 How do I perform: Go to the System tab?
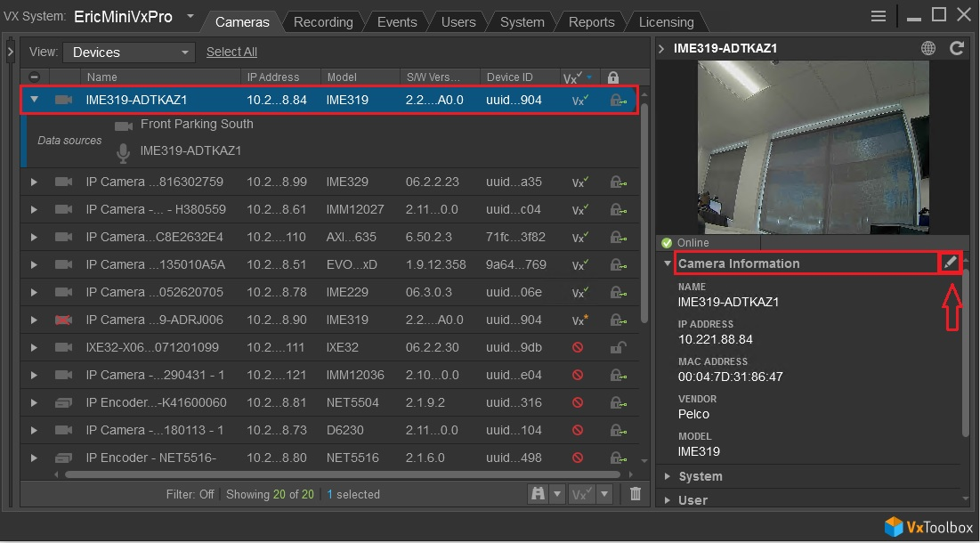[x=522, y=22]
